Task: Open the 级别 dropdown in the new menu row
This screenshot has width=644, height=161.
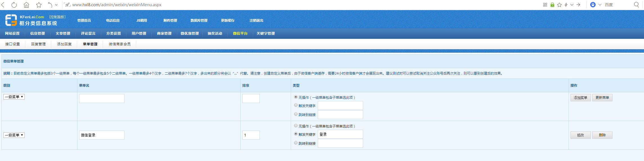Action: [x=14, y=97]
